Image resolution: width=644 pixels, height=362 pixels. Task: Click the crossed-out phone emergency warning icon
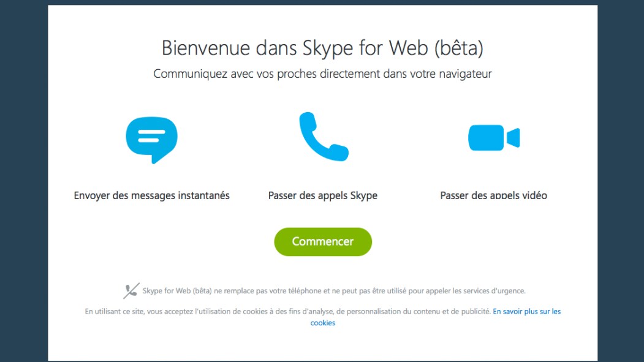point(131,291)
